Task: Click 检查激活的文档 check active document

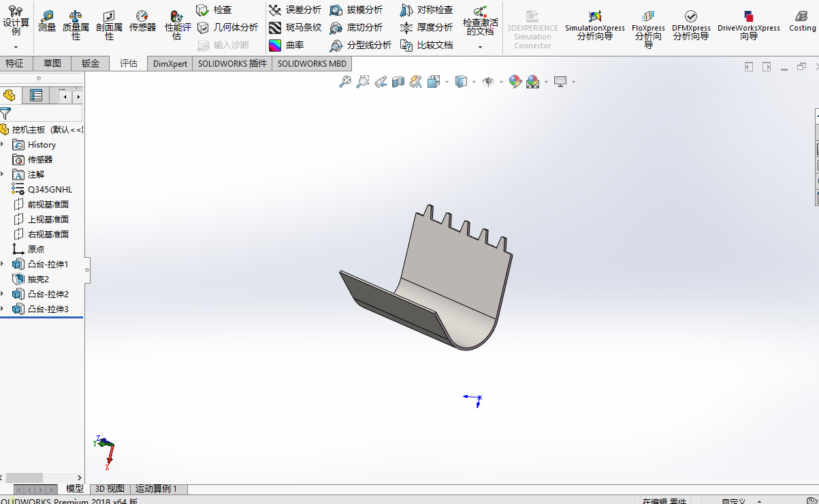Action: tap(480, 21)
